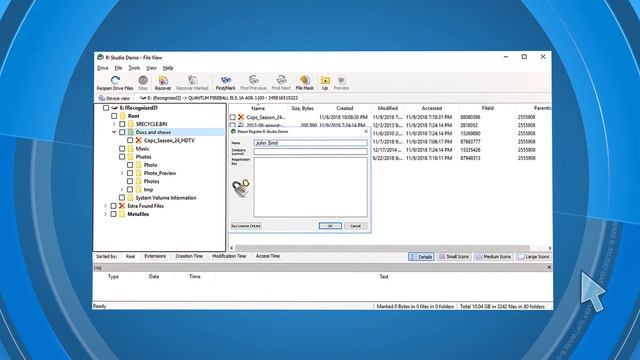
Task: Switch to the Device view tab
Action: 114,98
